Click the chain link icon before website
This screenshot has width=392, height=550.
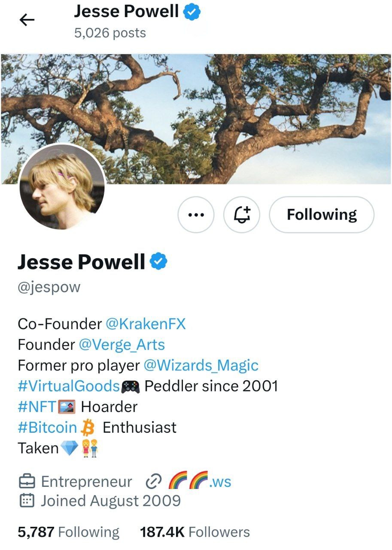153,482
